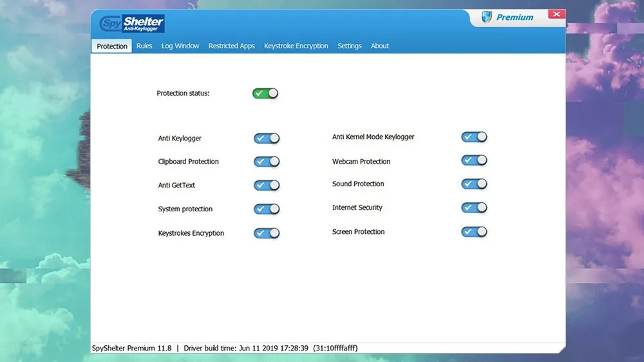
Task: Disable the Anti Keylogger toggle
Action: 267,138
